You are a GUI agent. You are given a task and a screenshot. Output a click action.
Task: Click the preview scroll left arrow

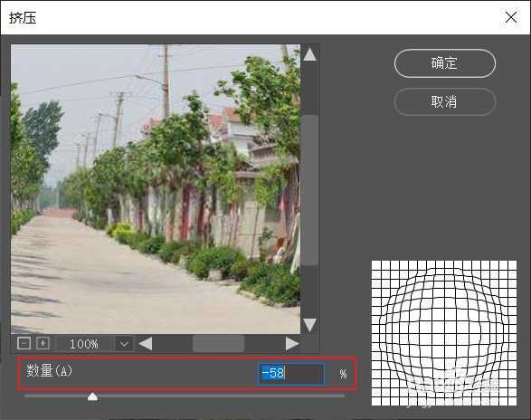click(x=146, y=344)
